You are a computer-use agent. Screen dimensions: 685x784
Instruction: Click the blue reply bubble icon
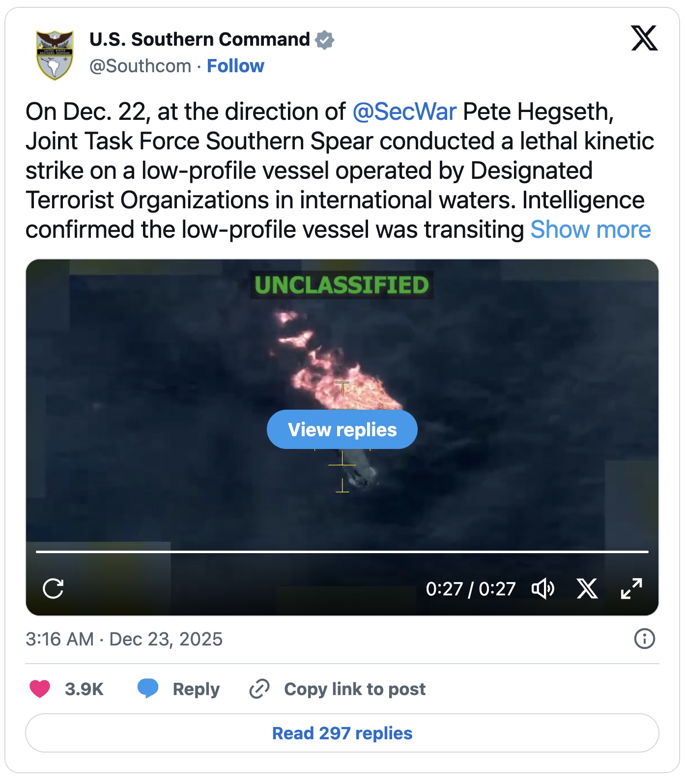click(x=148, y=689)
